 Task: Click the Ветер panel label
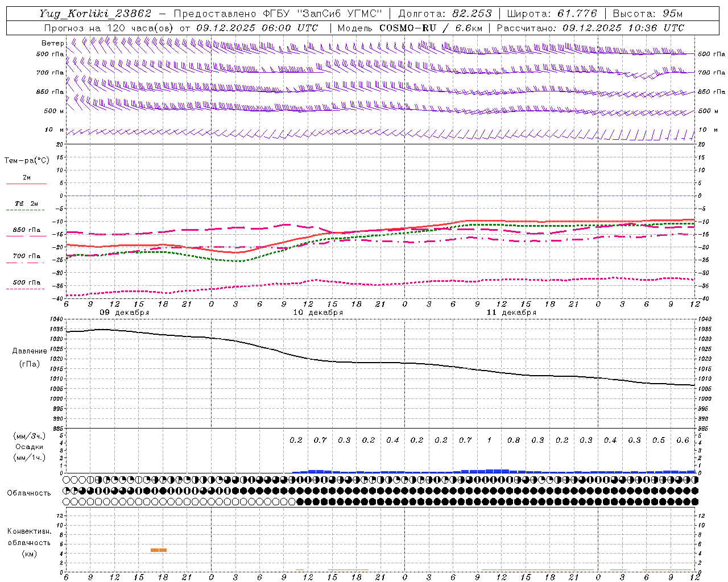click(53, 43)
